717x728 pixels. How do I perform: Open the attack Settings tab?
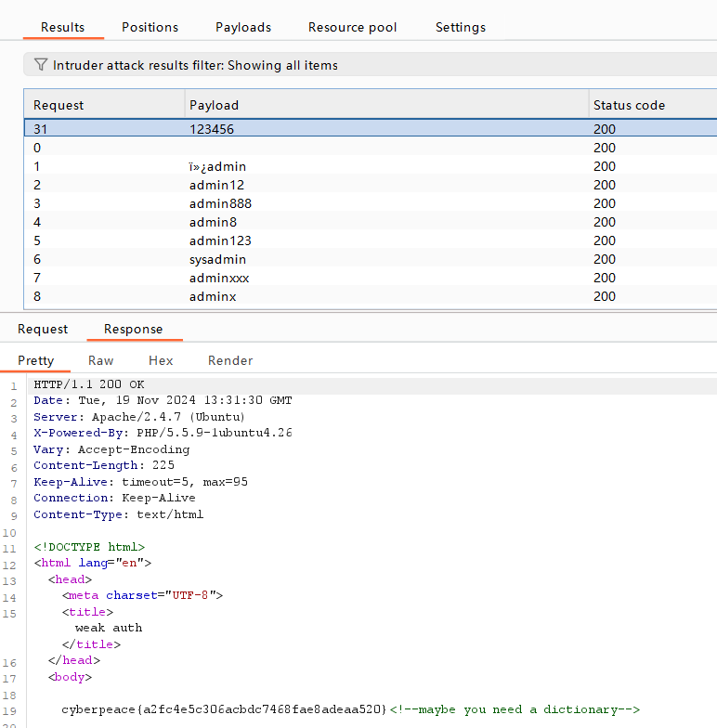461,28
